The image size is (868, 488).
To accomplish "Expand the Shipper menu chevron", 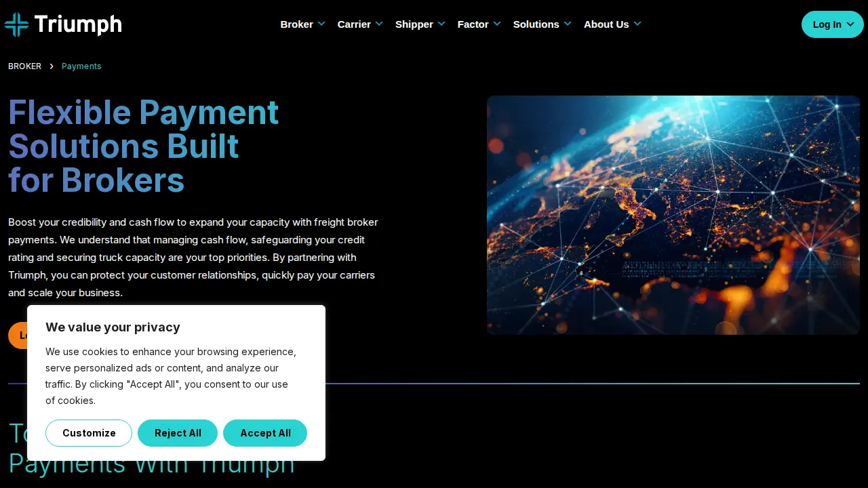I will pyautogui.click(x=441, y=24).
